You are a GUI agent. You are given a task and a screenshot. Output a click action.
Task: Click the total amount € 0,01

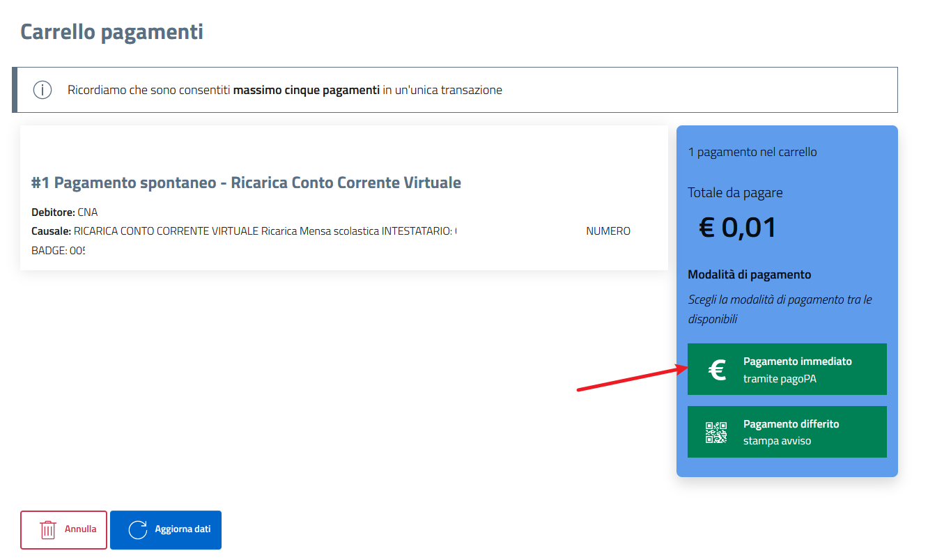tap(737, 228)
